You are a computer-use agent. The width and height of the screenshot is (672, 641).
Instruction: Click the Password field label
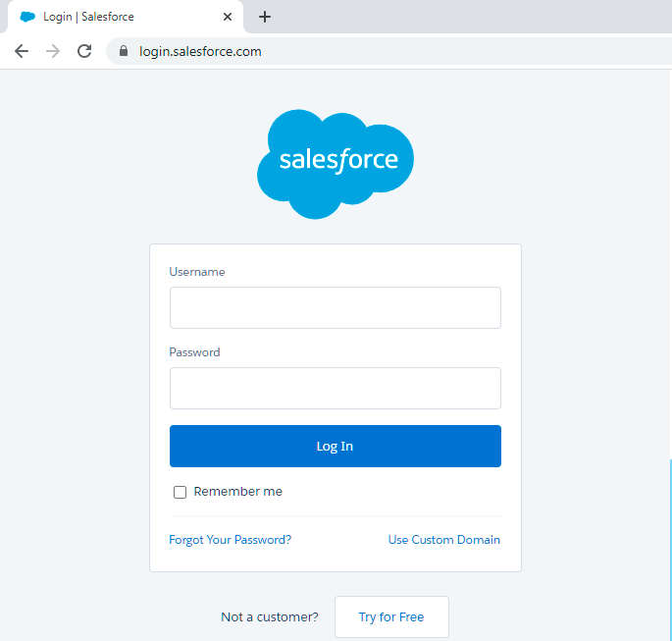(x=194, y=352)
